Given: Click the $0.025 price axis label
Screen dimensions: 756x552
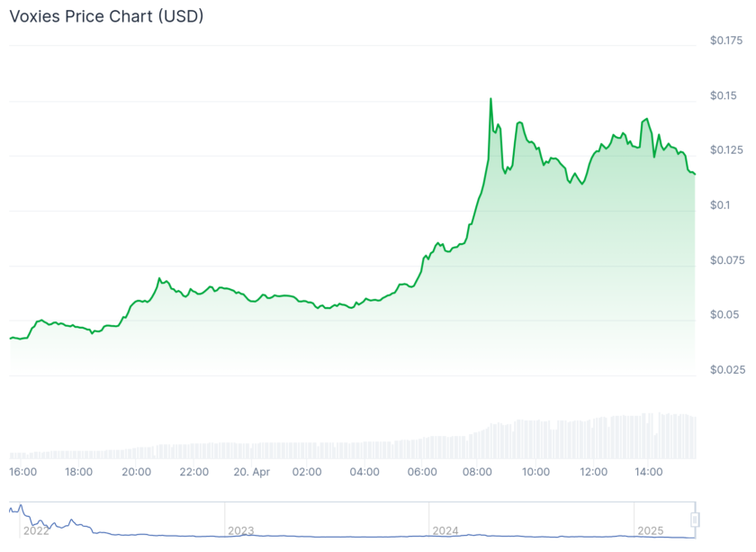Looking at the screenshot, I should pos(726,369).
